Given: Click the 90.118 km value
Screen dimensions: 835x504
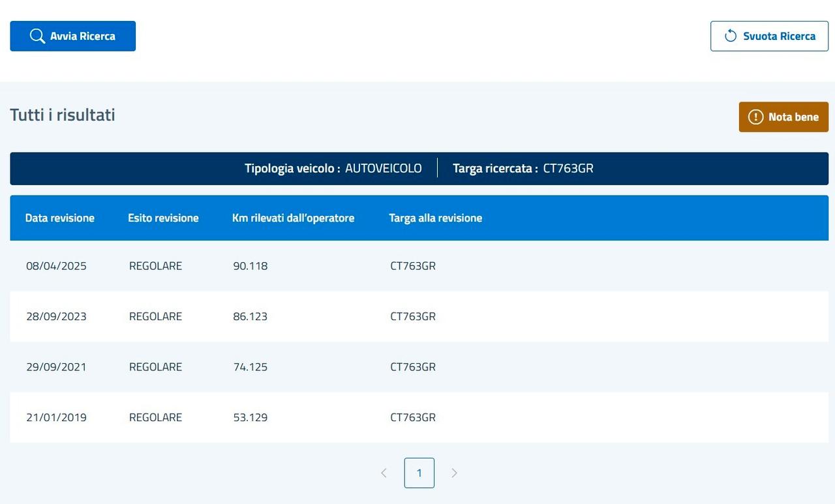Looking at the screenshot, I should [x=250, y=266].
